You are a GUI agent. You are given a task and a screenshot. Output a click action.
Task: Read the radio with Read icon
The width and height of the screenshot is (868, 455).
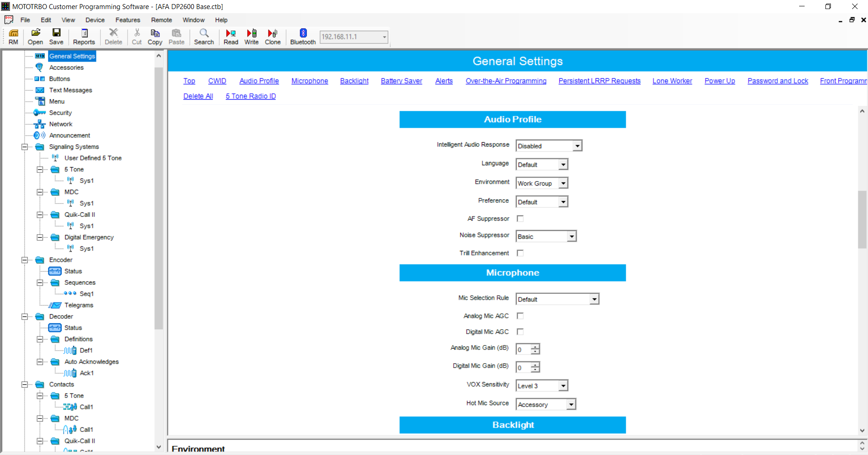(231, 33)
